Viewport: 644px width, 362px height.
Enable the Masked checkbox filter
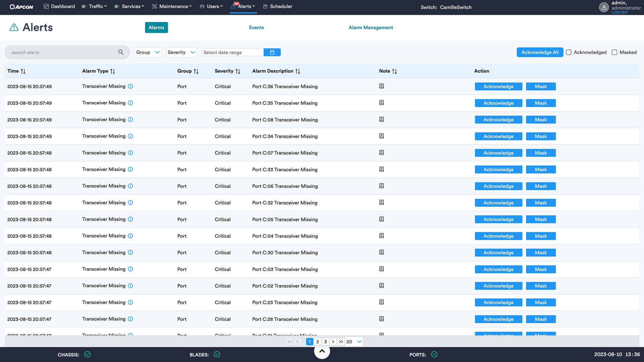click(614, 52)
